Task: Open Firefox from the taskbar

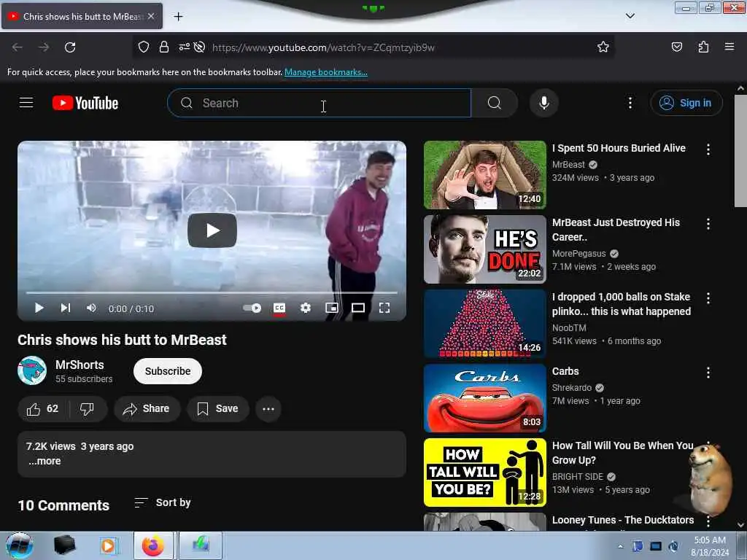Action: (x=152, y=545)
